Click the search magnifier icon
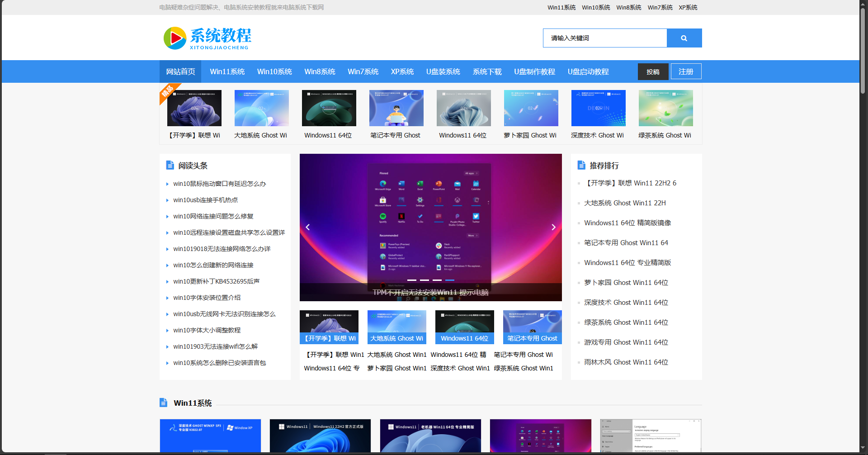 pyautogui.click(x=684, y=38)
